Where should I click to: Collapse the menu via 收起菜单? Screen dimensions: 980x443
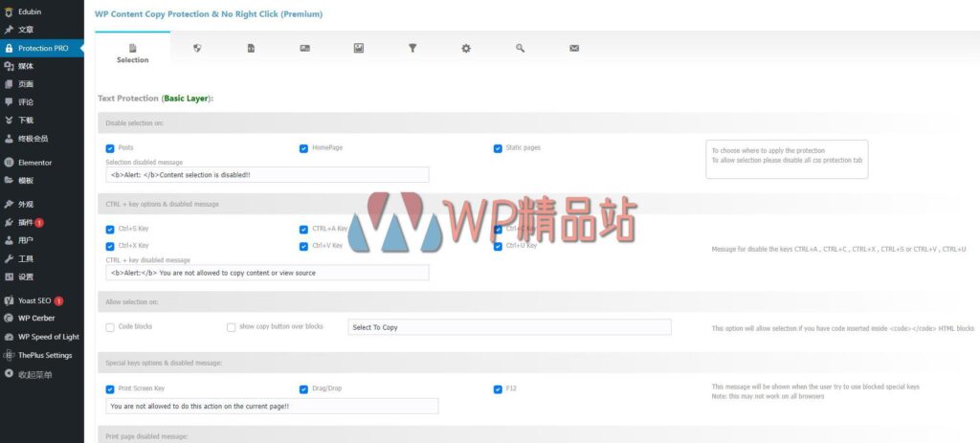(42, 374)
